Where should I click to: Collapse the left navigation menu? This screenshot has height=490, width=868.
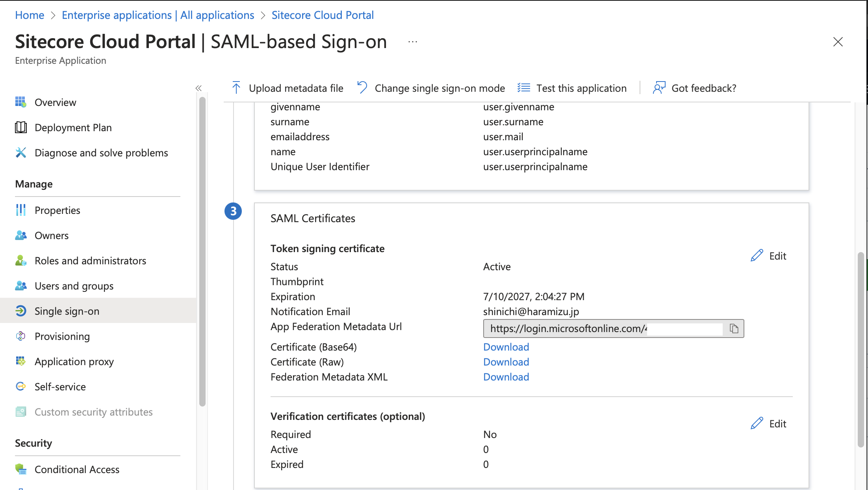coord(198,88)
